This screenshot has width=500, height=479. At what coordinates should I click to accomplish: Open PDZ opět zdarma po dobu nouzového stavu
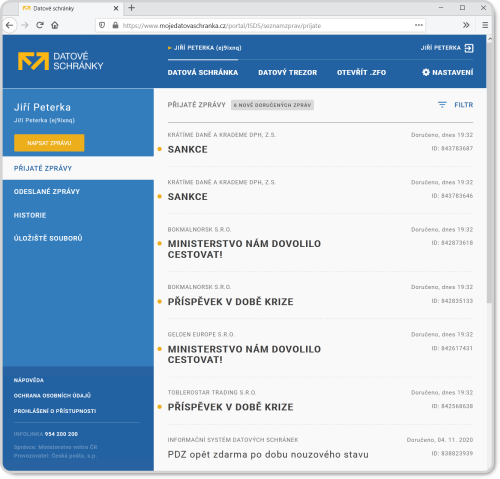pos(268,455)
